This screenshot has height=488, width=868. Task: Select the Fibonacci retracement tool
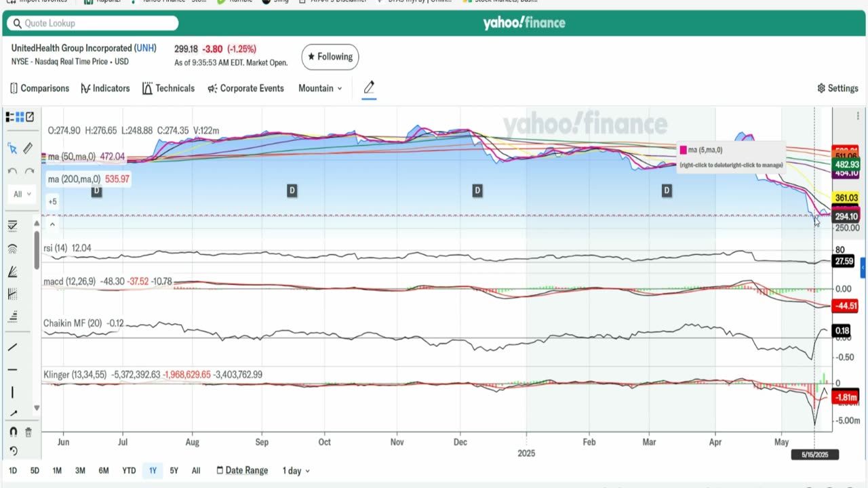point(12,294)
